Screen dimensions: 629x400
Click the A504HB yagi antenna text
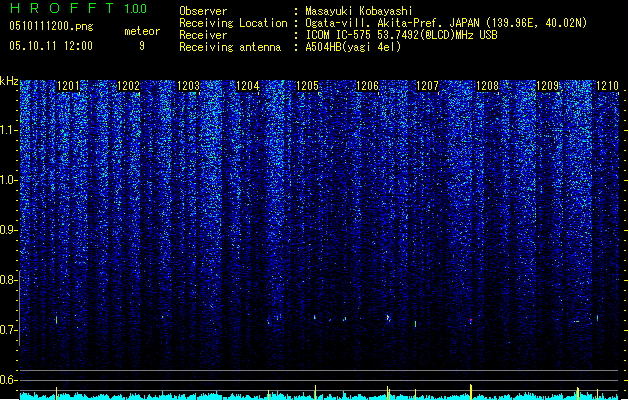353,47
